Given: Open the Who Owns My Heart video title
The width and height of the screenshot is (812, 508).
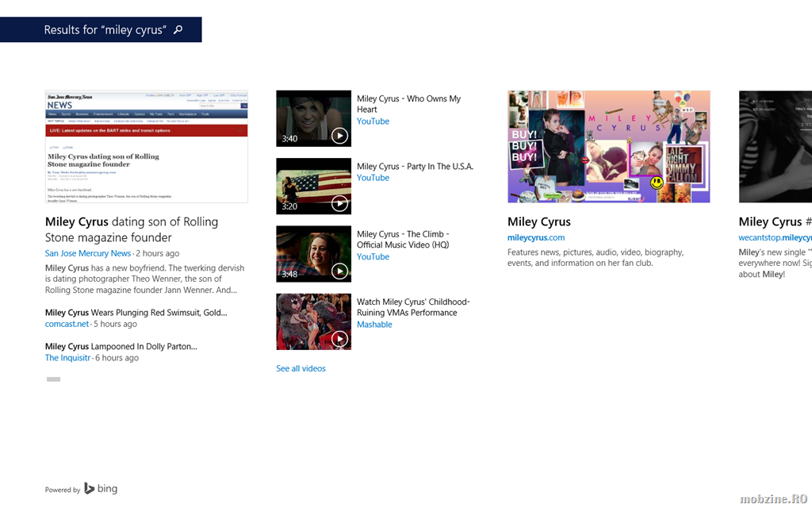Looking at the screenshot, I should pyautogui.click(x=408, y=104).
